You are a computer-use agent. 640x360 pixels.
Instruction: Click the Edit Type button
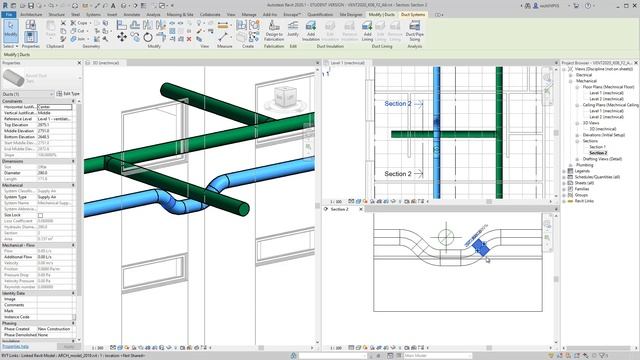pos(68,94)
